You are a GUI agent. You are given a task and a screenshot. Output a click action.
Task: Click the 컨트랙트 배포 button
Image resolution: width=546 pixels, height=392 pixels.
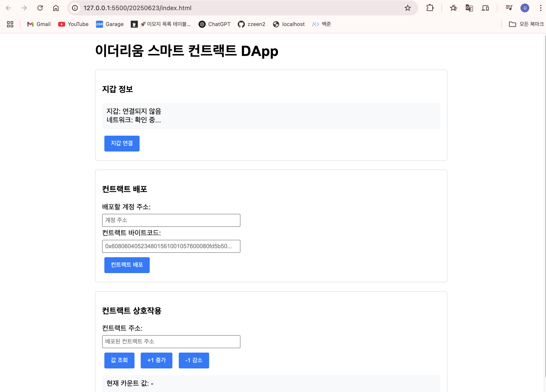127,265
